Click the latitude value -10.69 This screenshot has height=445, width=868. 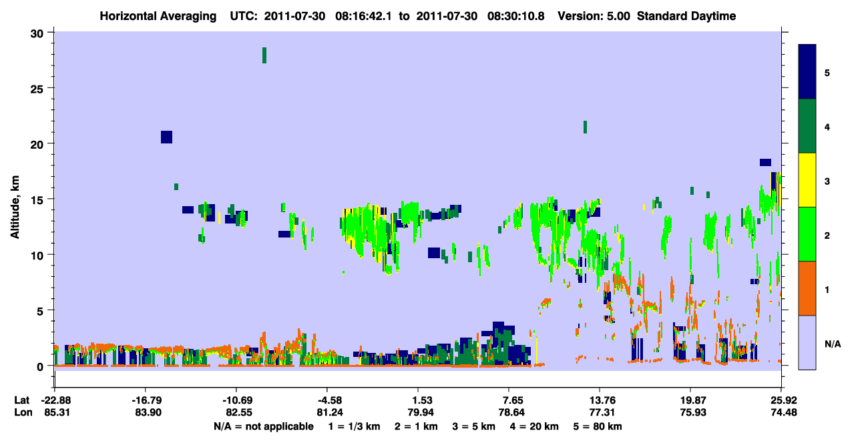(x=236, y=400)
